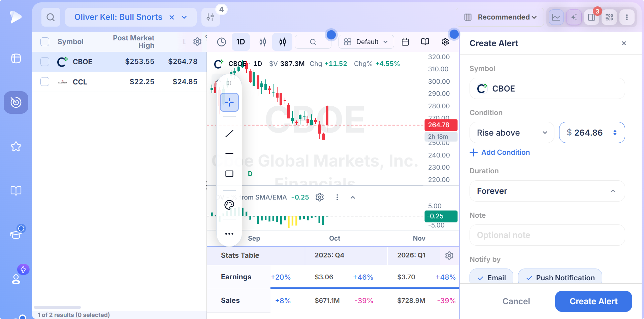Check the CCL row checkbox
This screenshot has width=644, height=319.
tap(45, 82)
